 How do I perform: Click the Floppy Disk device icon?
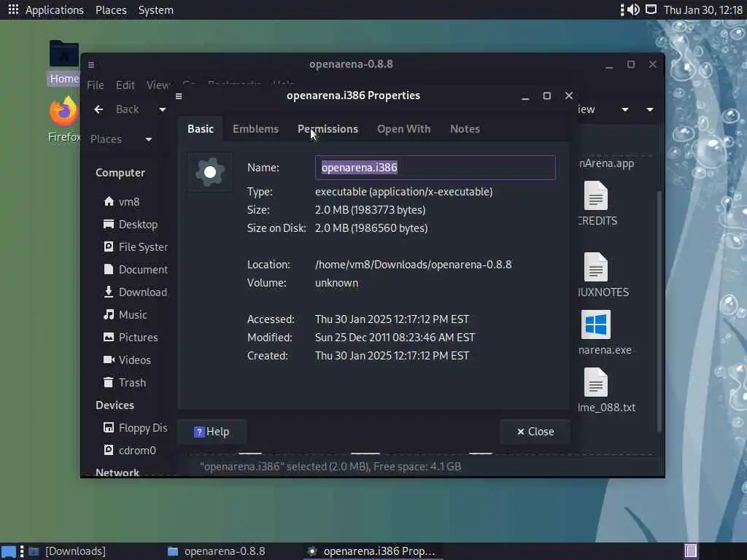pyautogui.click(x=109, y=427)
